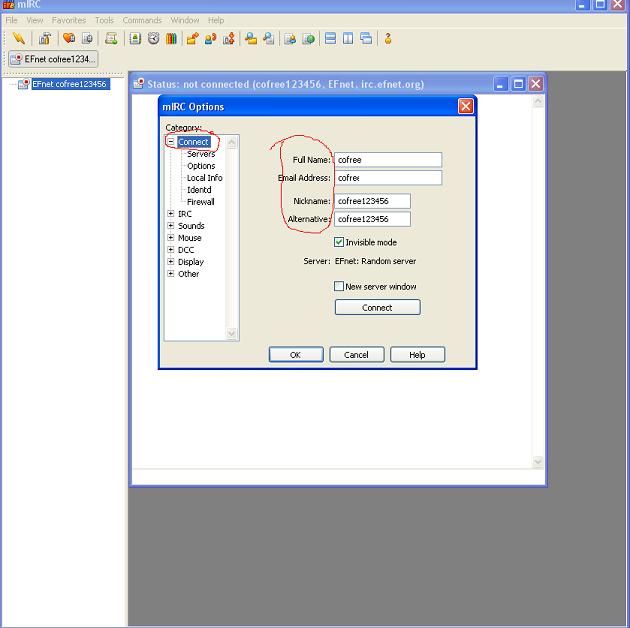Image resolution: width=630 pixels, height=628 pixels.
Task: Open the Channels list toolbar icon
Action: tap(87, 39)
